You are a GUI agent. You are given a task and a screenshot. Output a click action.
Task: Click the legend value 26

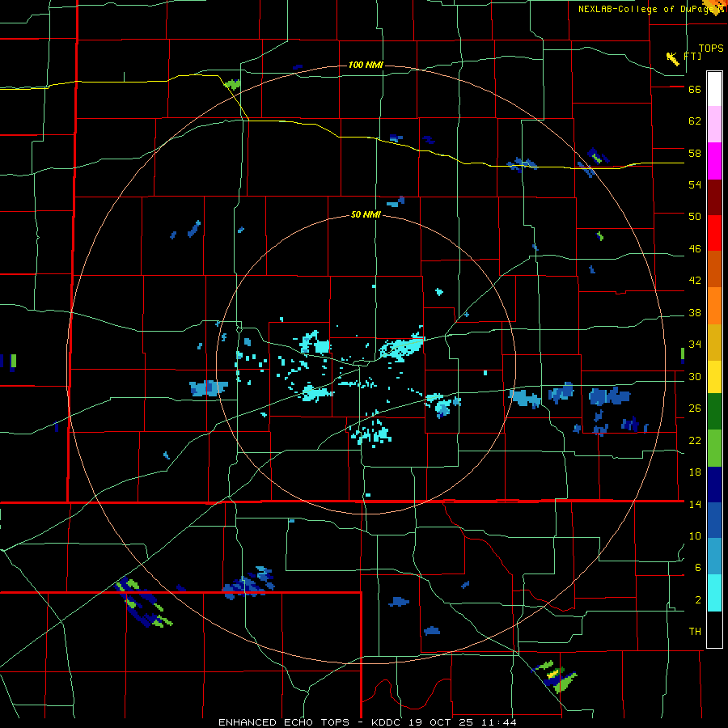(x=695, y=408)
